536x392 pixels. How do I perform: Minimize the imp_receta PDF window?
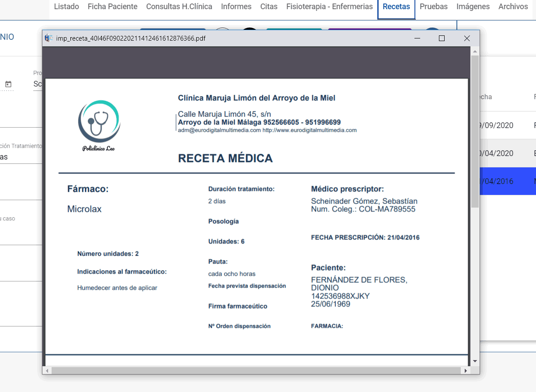pyautogui.click(x=417, y=38)
